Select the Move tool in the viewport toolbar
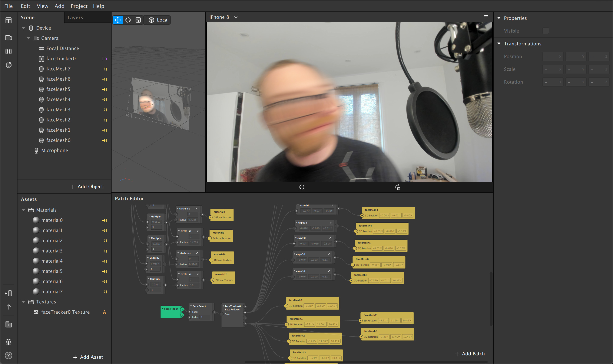 click(117, 20)
